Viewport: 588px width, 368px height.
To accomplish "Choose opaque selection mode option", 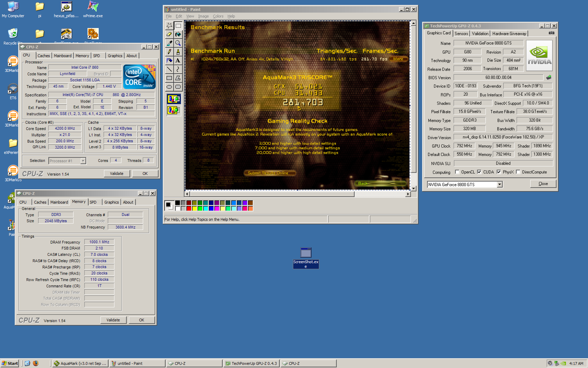I will click(x=174, y=99).
